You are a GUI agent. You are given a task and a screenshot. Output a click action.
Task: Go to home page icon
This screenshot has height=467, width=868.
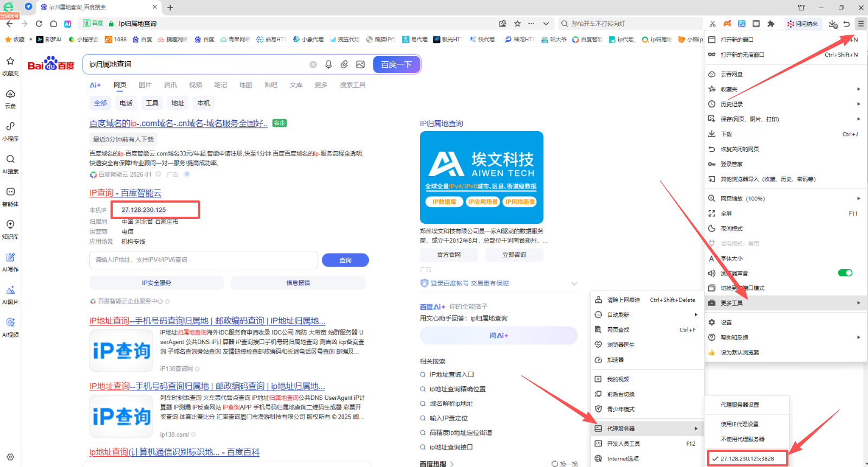click(53, 24)
